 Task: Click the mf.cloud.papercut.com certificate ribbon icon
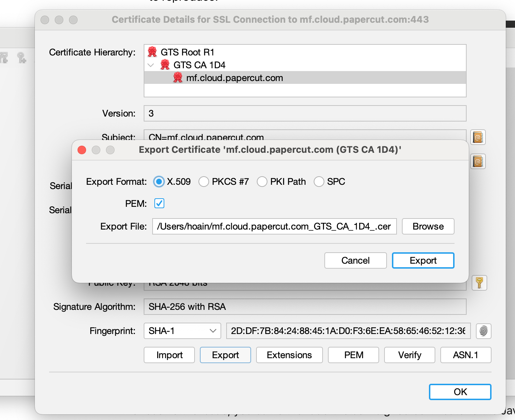point(177,77)
